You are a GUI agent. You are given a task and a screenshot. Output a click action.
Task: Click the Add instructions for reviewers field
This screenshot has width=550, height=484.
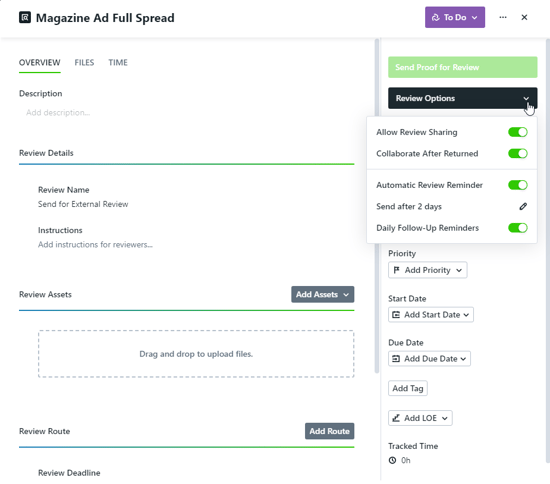pos(95,244)
